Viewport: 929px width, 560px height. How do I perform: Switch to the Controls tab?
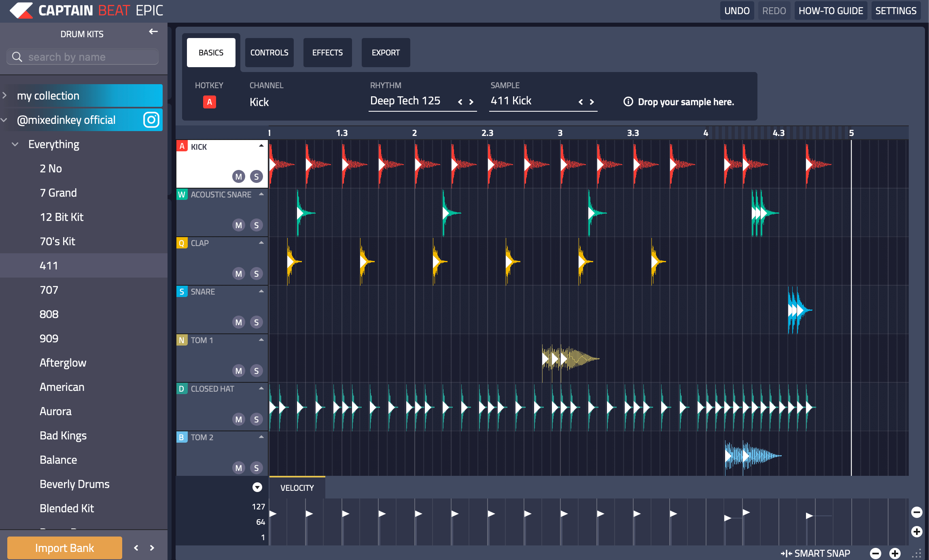(x=269, y=53)
